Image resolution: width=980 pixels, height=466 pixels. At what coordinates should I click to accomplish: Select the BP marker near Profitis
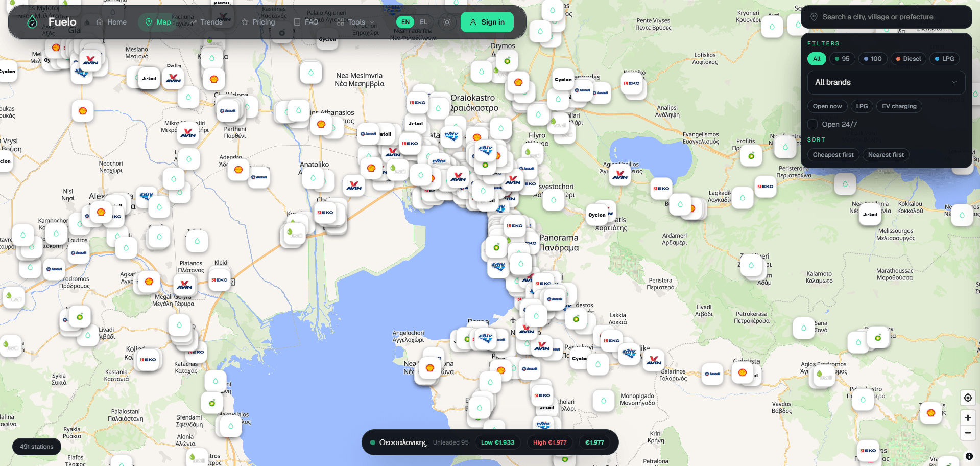point(751,155)
